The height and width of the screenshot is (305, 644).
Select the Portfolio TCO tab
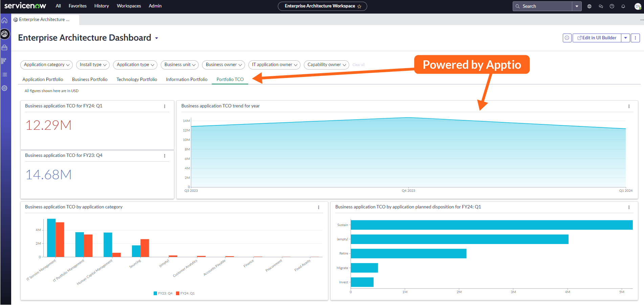230,79
